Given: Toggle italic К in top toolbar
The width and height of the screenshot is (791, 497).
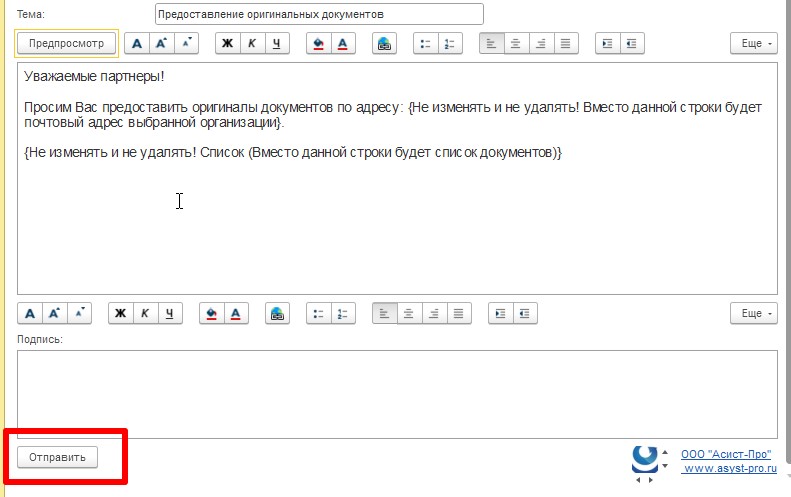Looking at the screenshot, I should tap(252, 43).
